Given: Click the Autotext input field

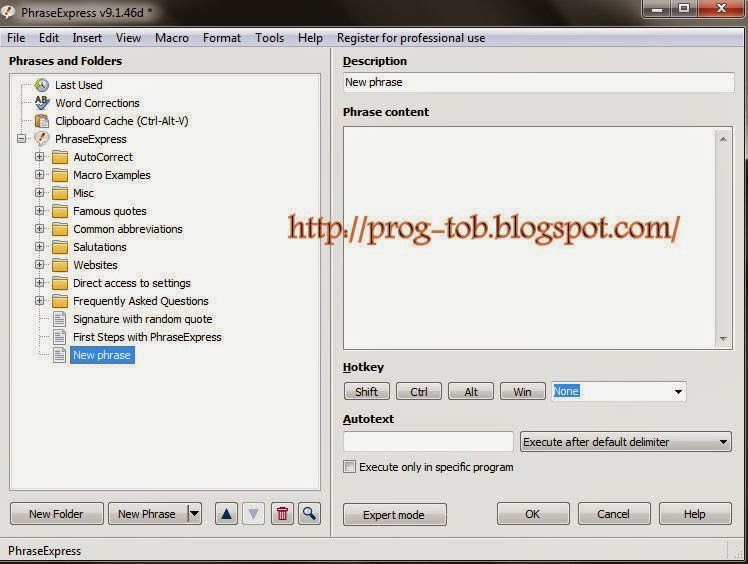Looking at the screenshot, I should [x=428, y=442].
